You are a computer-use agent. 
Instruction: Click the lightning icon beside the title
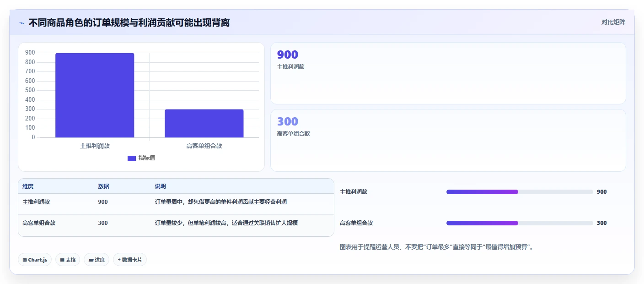(22, 22)
